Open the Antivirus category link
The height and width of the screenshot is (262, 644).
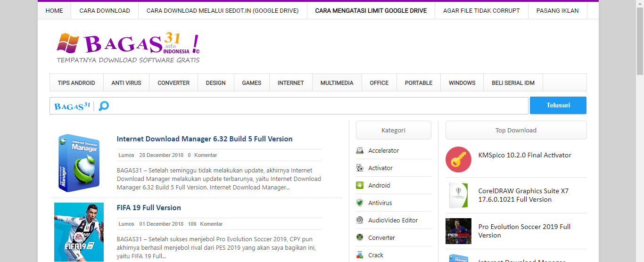coord(380,203)
